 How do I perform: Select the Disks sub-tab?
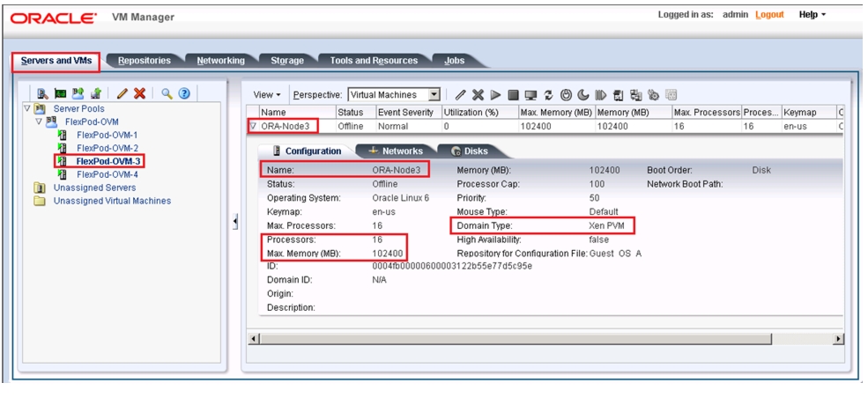coord(470,151)
